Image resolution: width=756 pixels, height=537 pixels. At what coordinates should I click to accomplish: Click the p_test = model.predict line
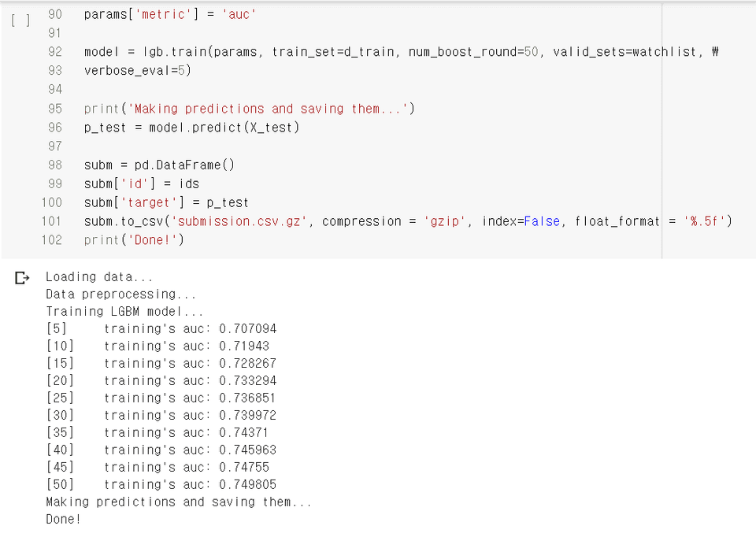[191, 128]
